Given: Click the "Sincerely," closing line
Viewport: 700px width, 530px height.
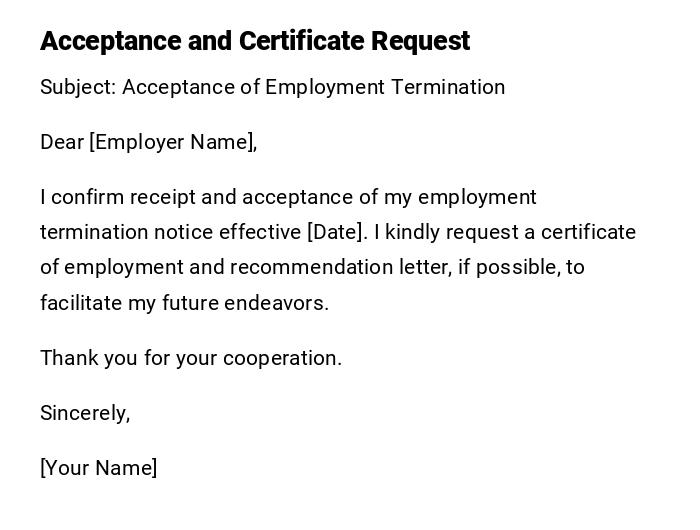Looking at the screenshot, I should (x=85, y=413).
